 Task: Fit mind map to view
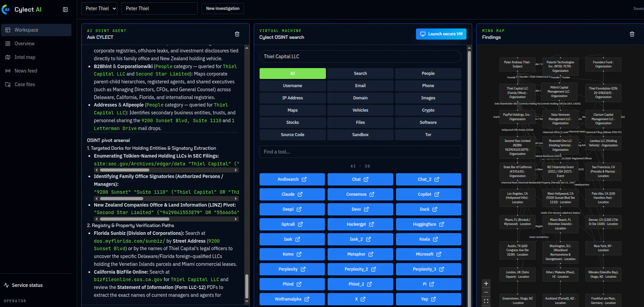(x=486, y=301)
